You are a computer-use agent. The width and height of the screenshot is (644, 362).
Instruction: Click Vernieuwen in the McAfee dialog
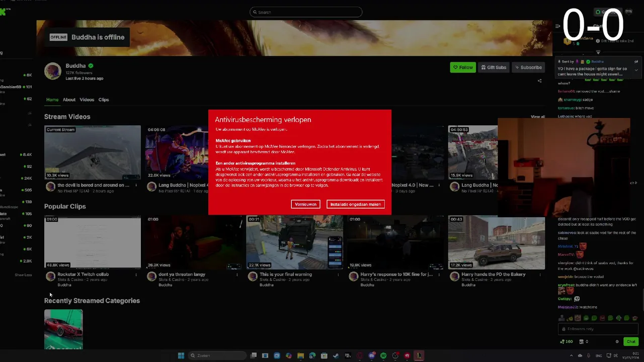coord(305,204)
